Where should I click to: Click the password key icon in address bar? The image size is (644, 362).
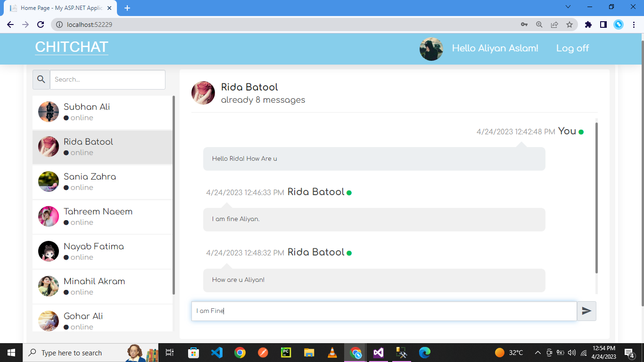(x=524, y=25)
